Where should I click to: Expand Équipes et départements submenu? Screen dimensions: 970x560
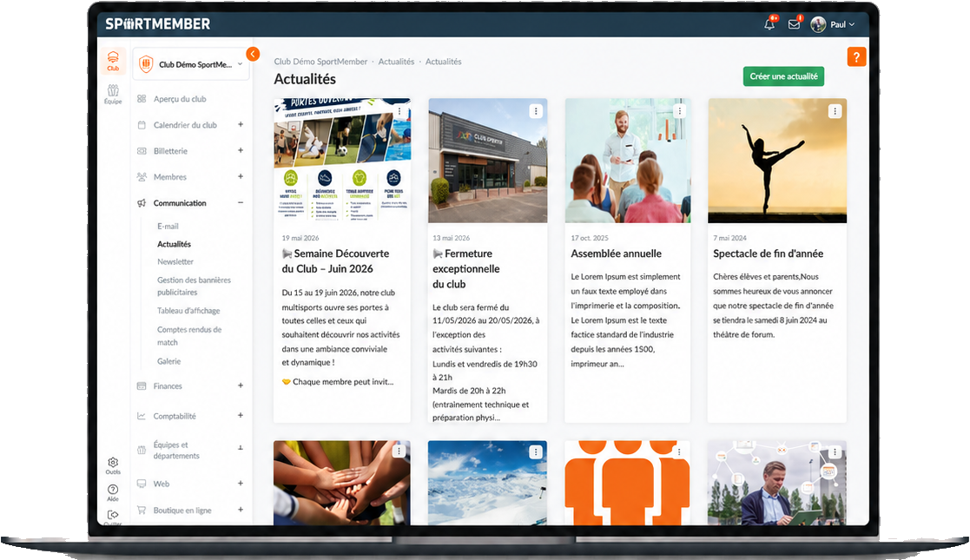tap(241, 447)
